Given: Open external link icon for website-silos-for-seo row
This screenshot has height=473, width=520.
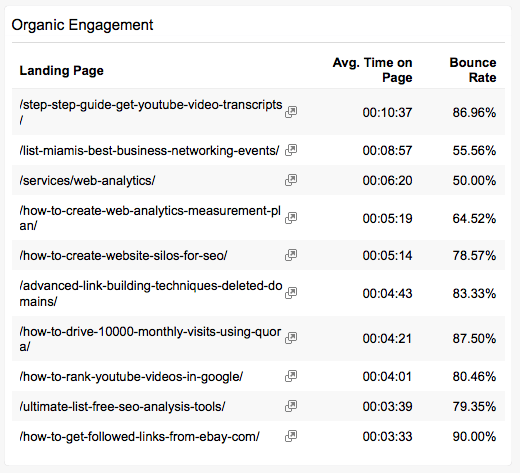Looking at the screenshot, I should (291, 255).
